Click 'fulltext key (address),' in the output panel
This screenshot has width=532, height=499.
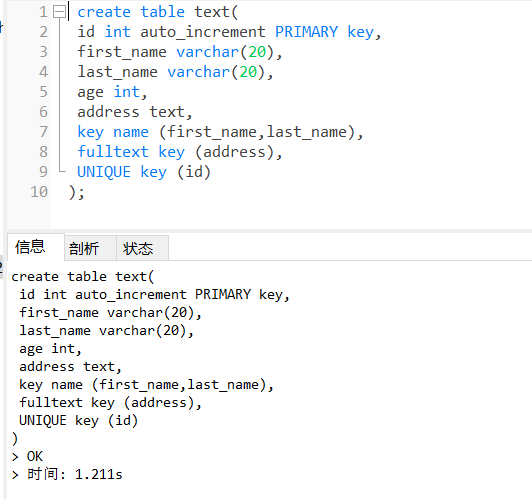(110, 402)
